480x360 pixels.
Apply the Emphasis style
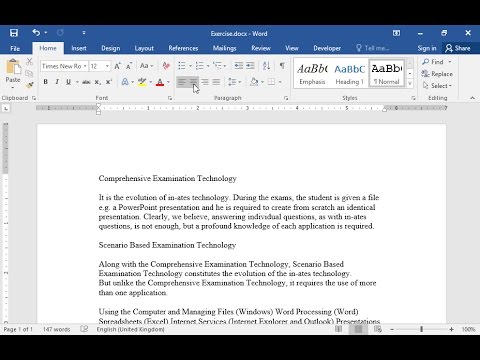312,74
